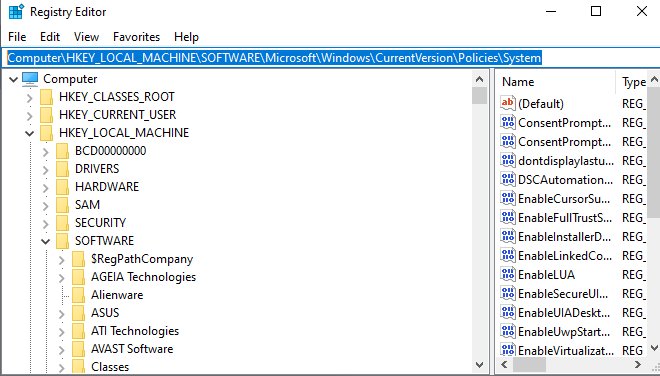Expand the SAM key

pos(45,206)
